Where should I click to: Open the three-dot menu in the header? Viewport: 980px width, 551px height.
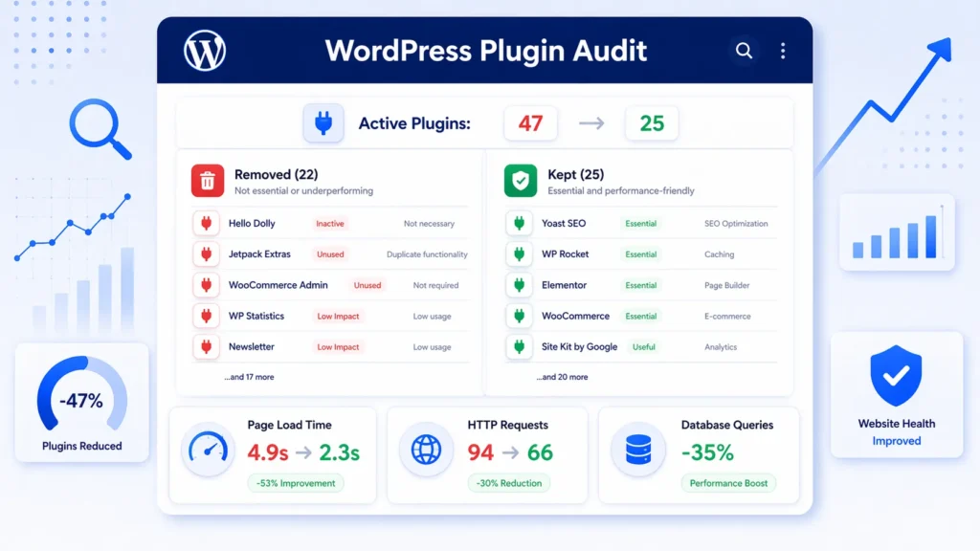pos(784,51)
